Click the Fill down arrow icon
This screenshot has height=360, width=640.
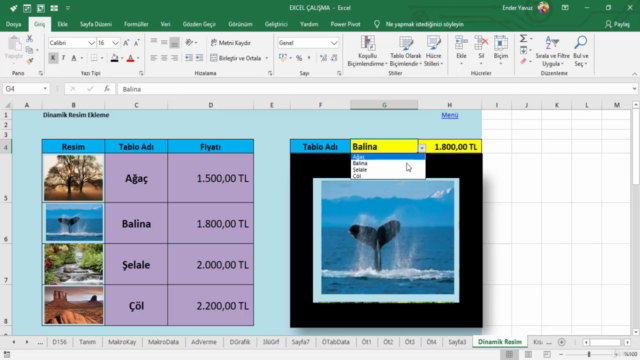(x=523, y=50)
